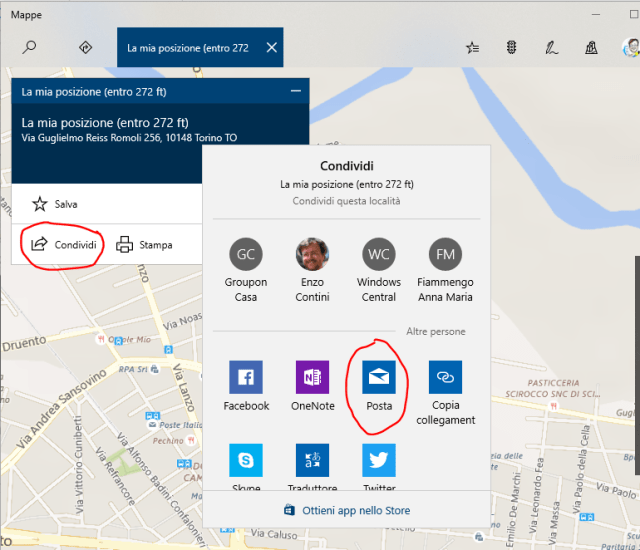Click the Condividi dialog heading
This screenshot has width=640, height=550.
pyautogui.click(x=347, y=166)
